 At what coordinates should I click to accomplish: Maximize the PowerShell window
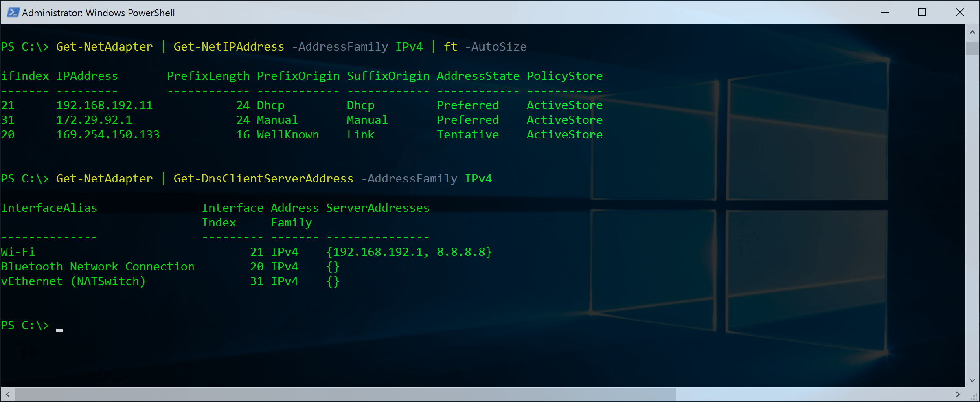pyautogui.click(x=922, y=12)
